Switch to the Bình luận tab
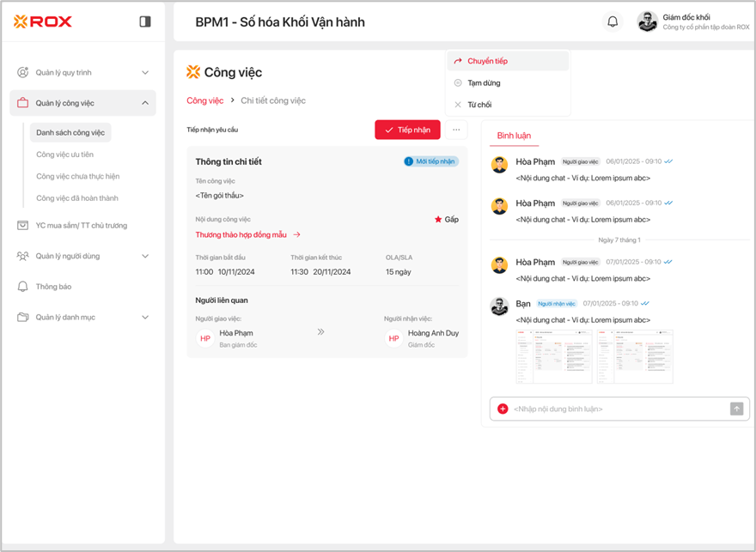 tap(514, 136)
